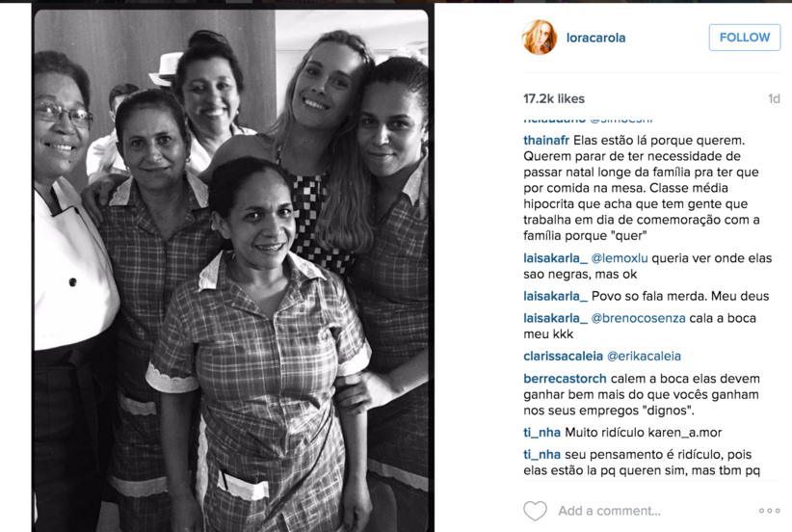The height and width of the screenshot is (532, 792).
Task: Open ti_nha's profile from the Muito ridículo comment
Action: (x=541, y=433)
